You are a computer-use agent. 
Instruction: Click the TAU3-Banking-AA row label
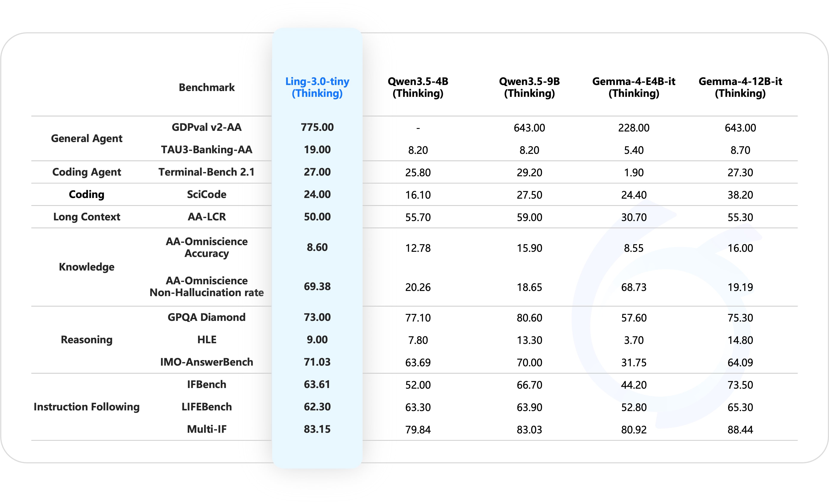point(206,150)
